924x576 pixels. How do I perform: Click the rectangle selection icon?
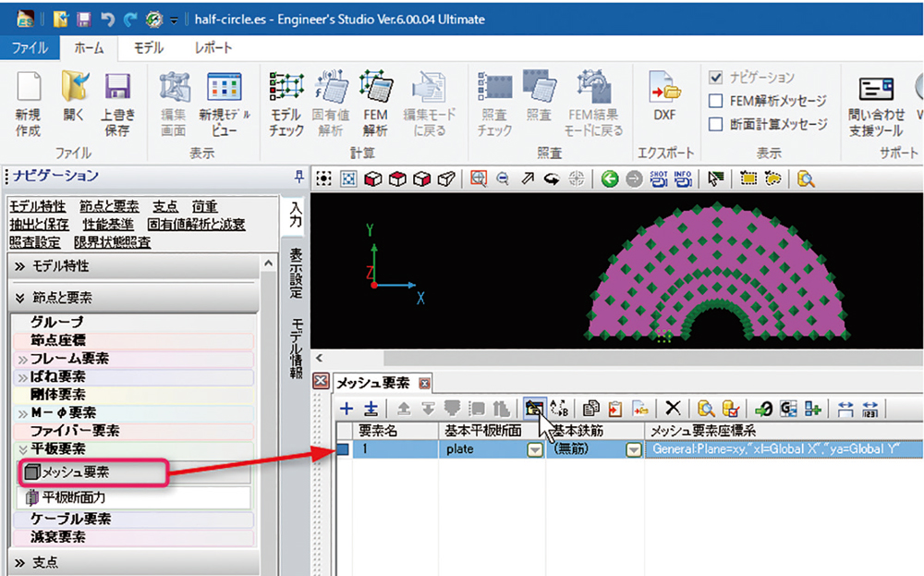click(x=748, y=178)
